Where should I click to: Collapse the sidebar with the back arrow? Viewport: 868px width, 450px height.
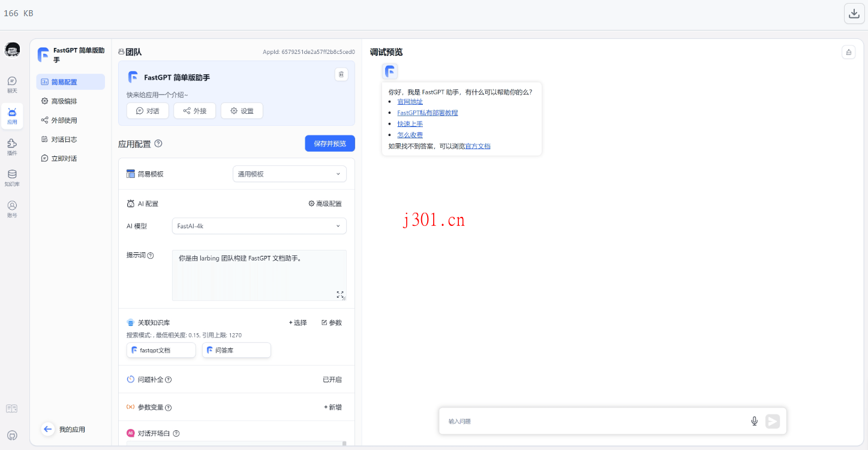tap(48, 429)
